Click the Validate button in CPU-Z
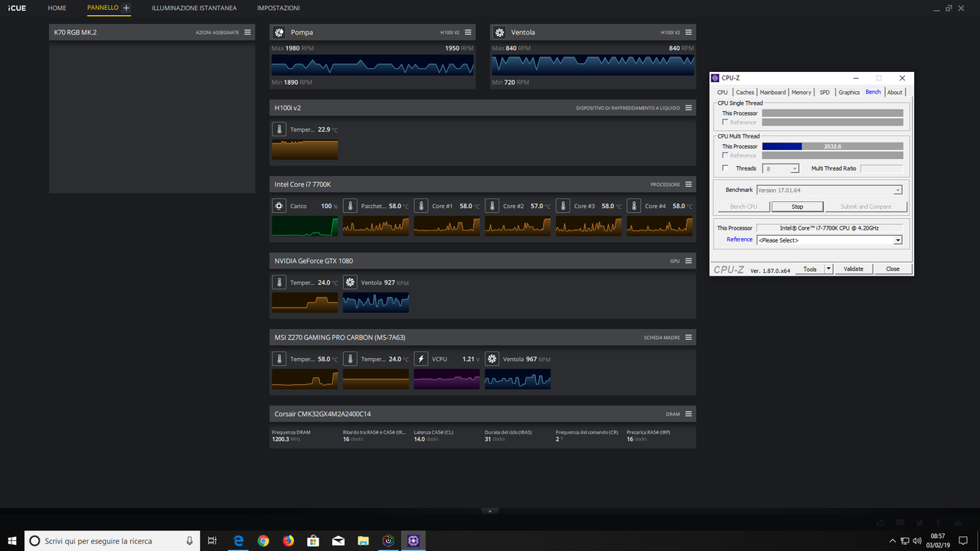 click(x=853, y=269)
